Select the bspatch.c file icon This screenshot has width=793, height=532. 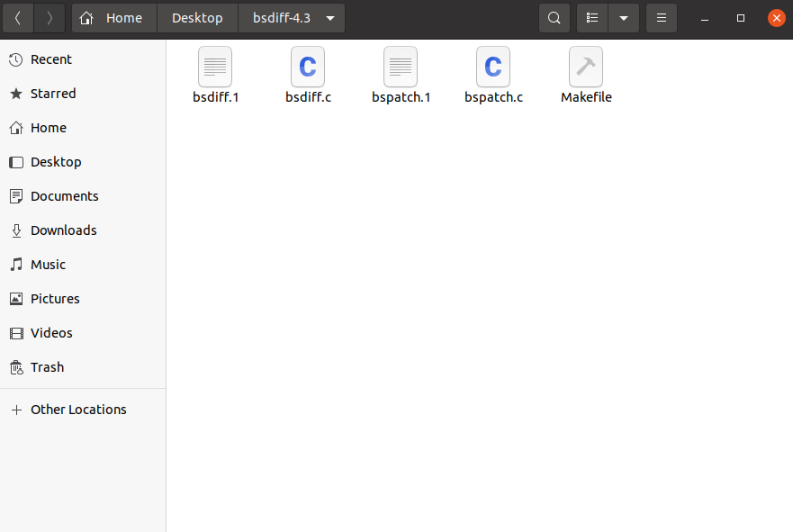492,74
